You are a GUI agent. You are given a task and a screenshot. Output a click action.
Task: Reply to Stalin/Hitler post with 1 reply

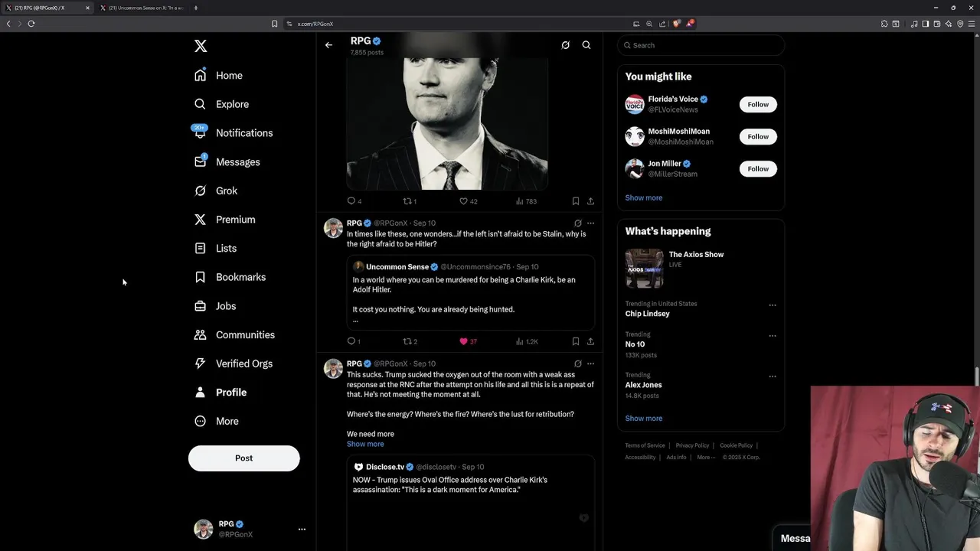(354, 341)
